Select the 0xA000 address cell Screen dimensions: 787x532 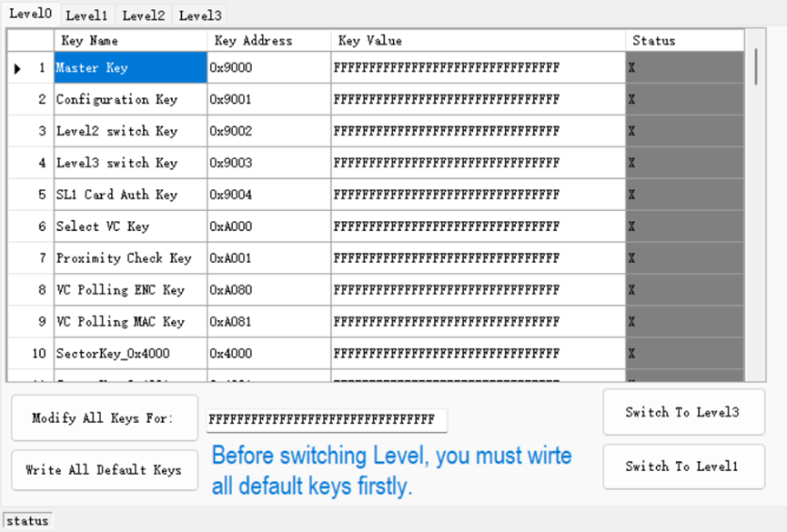pyautogui.click(x=268, y=226)
